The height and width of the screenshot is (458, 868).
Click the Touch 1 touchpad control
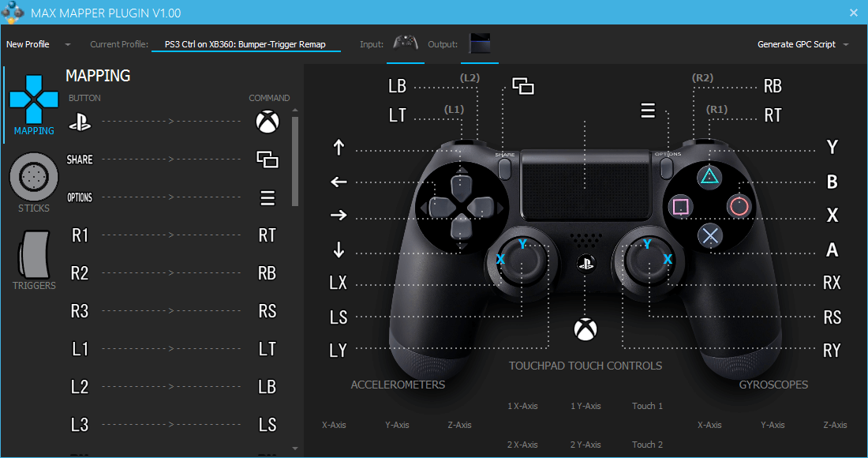(647, 406)
